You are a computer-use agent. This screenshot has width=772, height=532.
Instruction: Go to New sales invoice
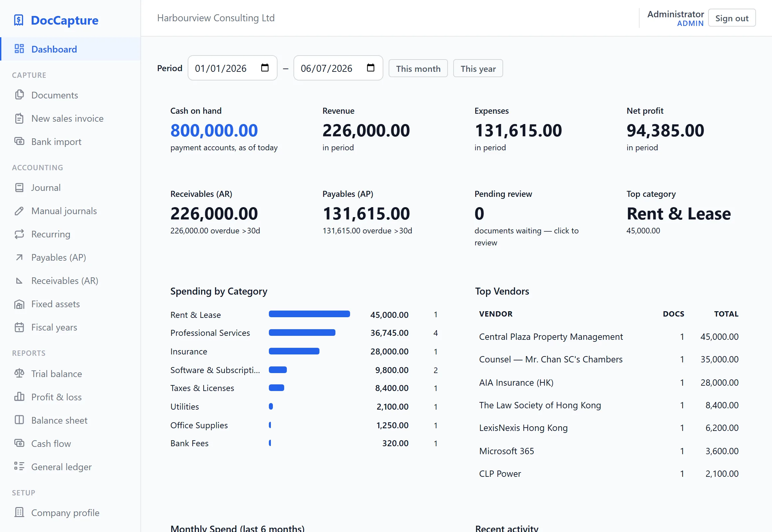pos(71,118)
